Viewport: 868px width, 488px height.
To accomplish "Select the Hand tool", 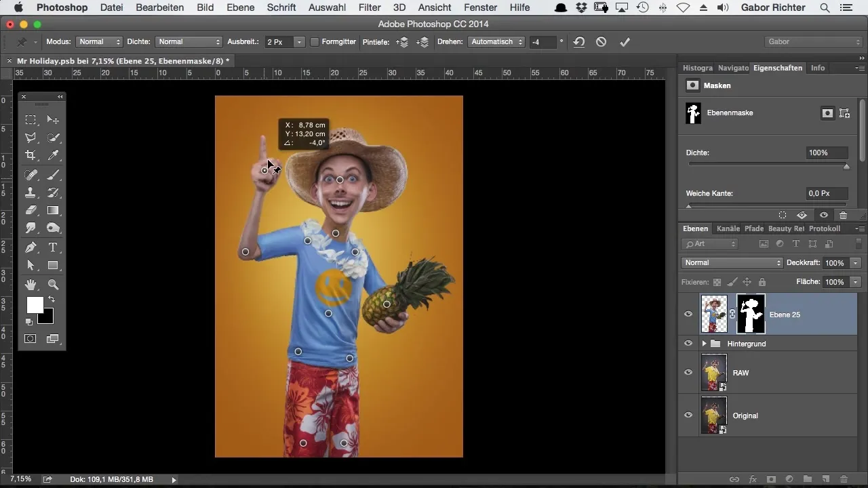I will [31, 285].
